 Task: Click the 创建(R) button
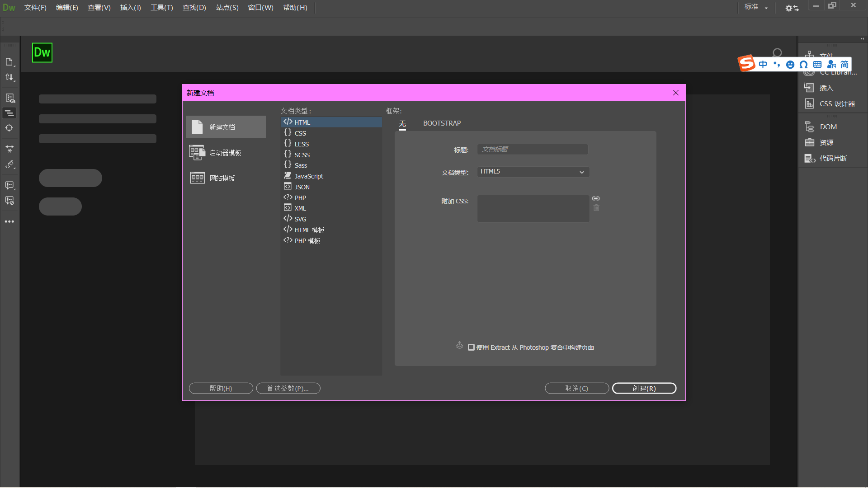tap(644, 389)
